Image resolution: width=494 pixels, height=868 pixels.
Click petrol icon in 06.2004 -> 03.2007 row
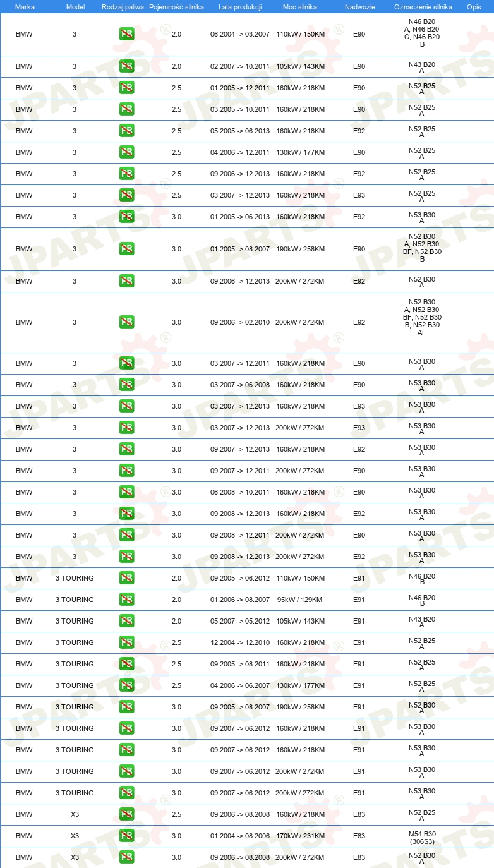[126, 34]
